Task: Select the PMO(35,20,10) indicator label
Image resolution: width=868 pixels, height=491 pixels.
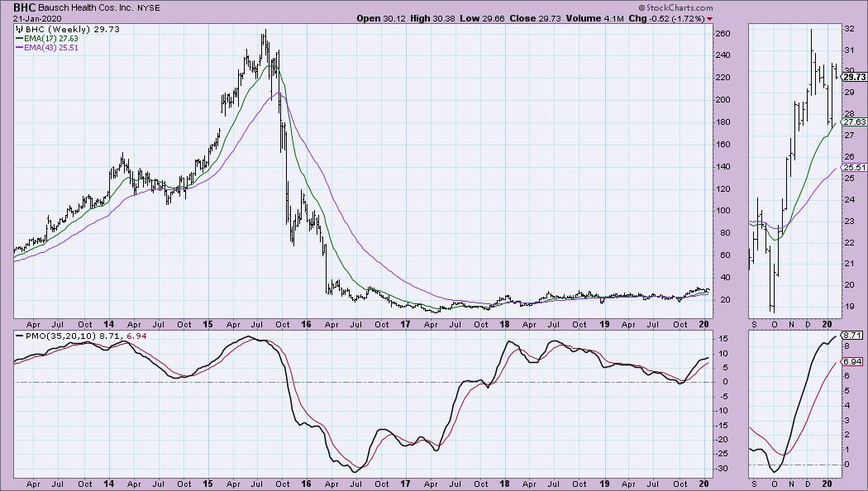Action: point(61,336)
